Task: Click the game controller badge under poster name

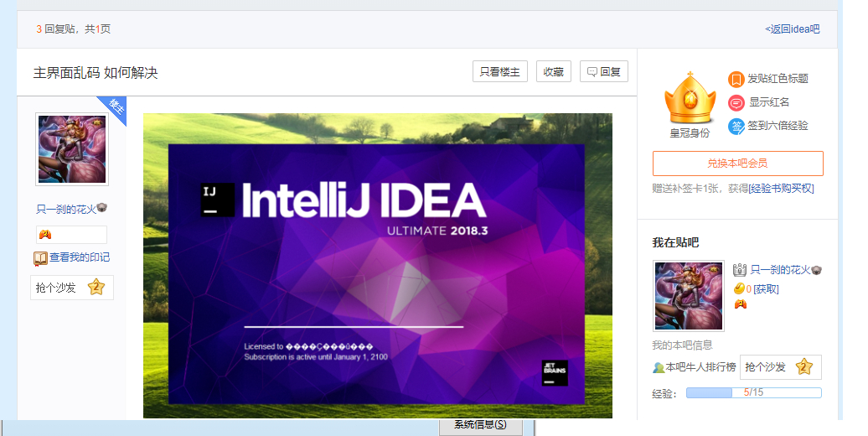Action: 45,234
